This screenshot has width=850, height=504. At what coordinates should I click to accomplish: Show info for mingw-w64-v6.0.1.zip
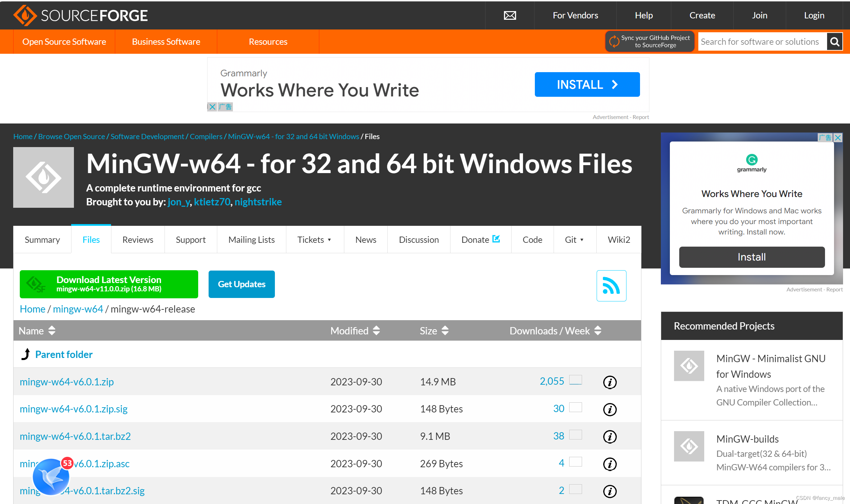click(x=610, y=382)
